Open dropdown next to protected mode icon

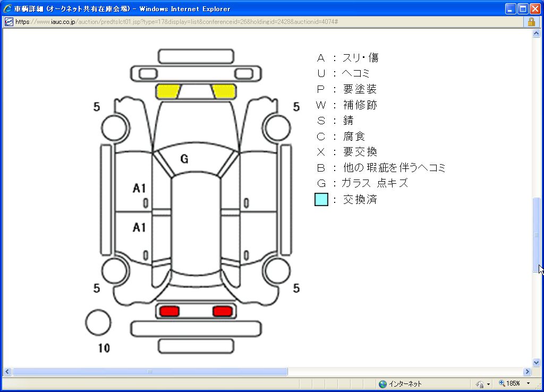pyautogui.click(x=488, y=384)
